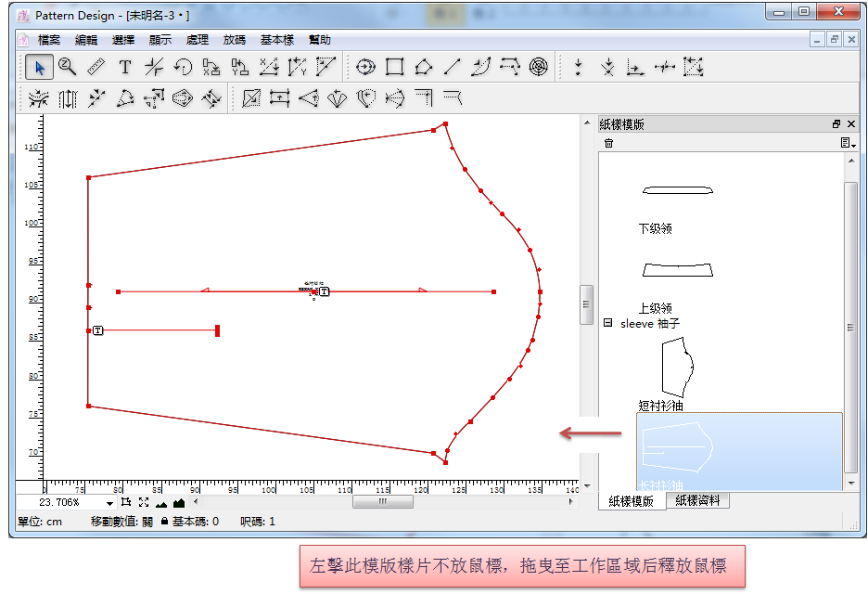Toggle the lock icon beside 基本碼
Screen dimensions: 868x594
164,522
